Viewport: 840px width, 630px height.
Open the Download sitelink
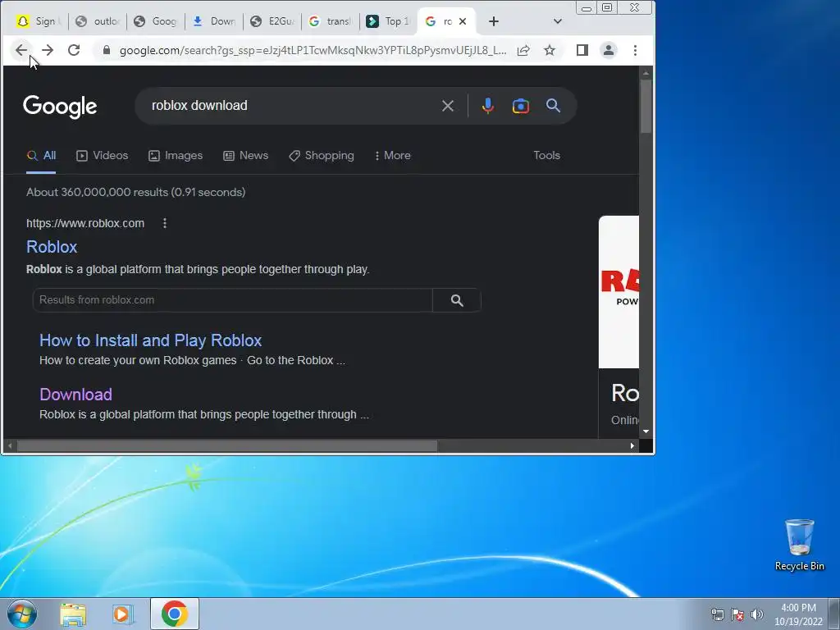point(75,395)
